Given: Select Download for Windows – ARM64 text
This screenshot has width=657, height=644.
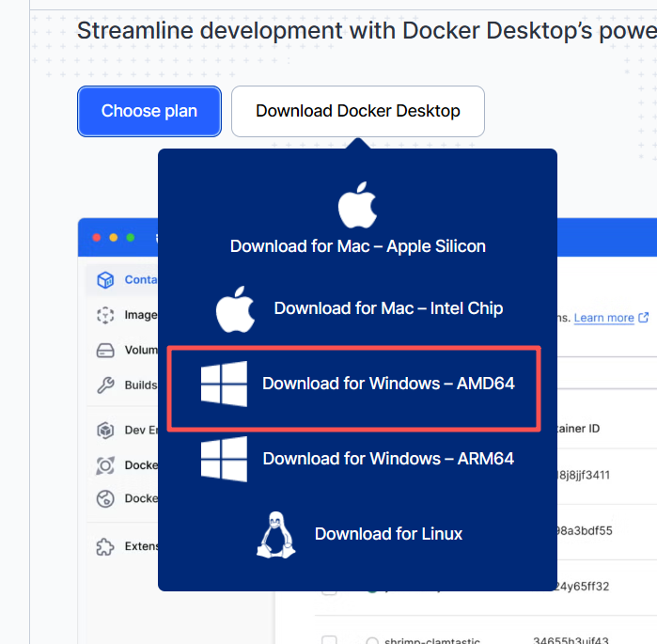Looking at the screenshot, I should [388, 459].
